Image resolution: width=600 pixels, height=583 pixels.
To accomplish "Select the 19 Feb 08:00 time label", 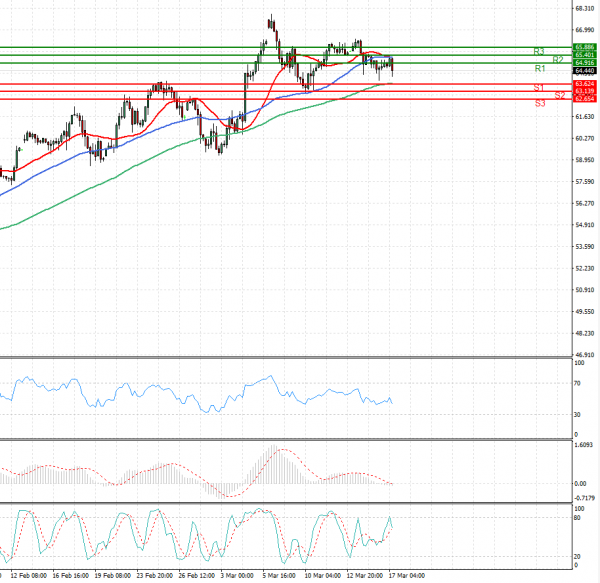I will 112,575.
